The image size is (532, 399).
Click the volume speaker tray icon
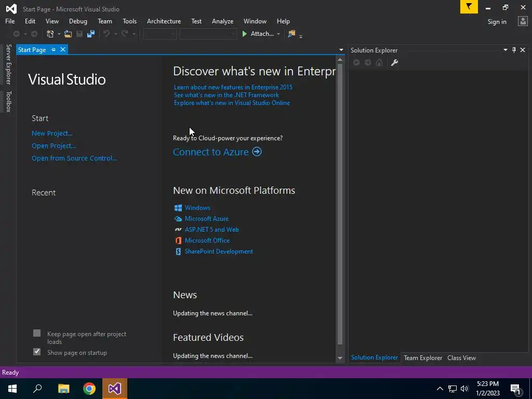tap(464, 389)
